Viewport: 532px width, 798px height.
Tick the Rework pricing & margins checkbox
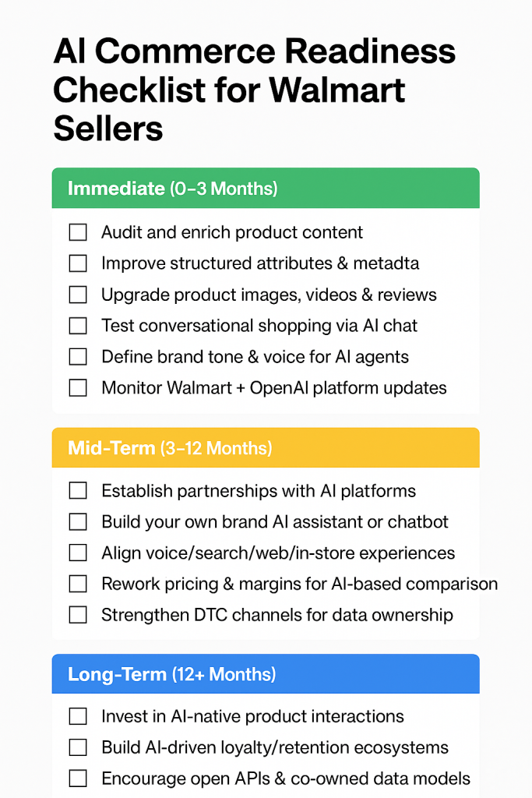[x=78, y=584]
